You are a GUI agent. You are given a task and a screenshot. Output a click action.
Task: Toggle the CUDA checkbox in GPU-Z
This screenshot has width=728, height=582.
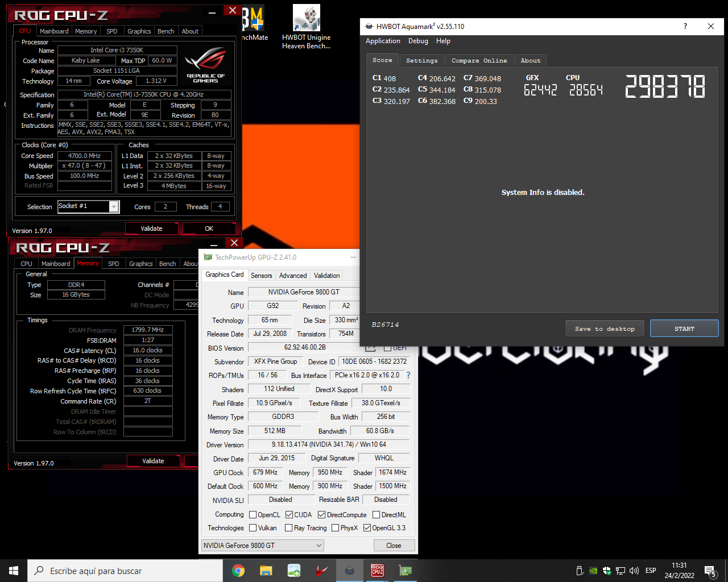pyautogui.click(x=289, y=515)
